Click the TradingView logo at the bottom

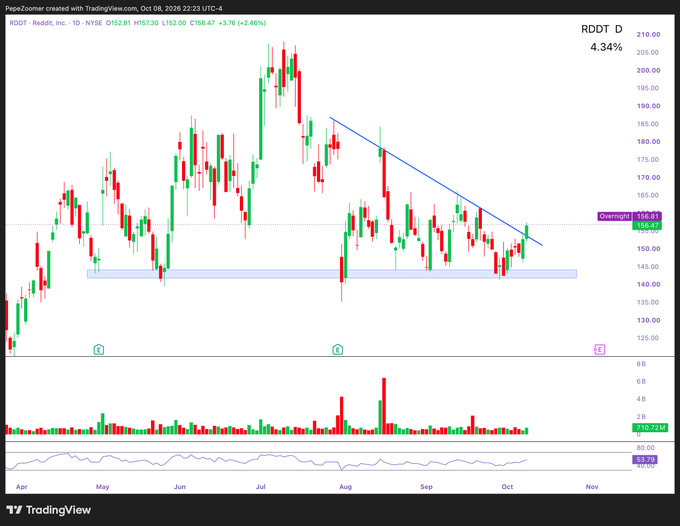pos(49,510)
